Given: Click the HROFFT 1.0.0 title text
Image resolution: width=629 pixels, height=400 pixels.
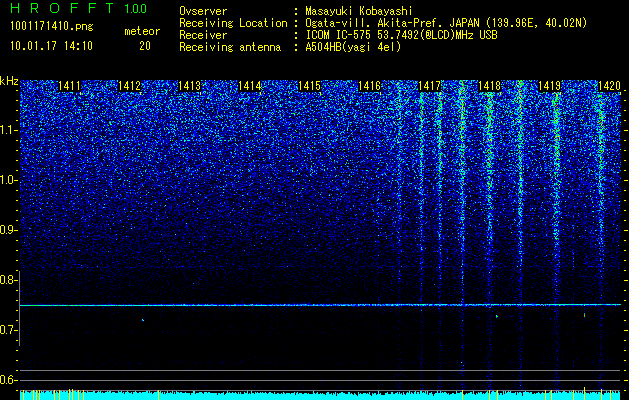Looking at the screenshot, I should 78,8.
